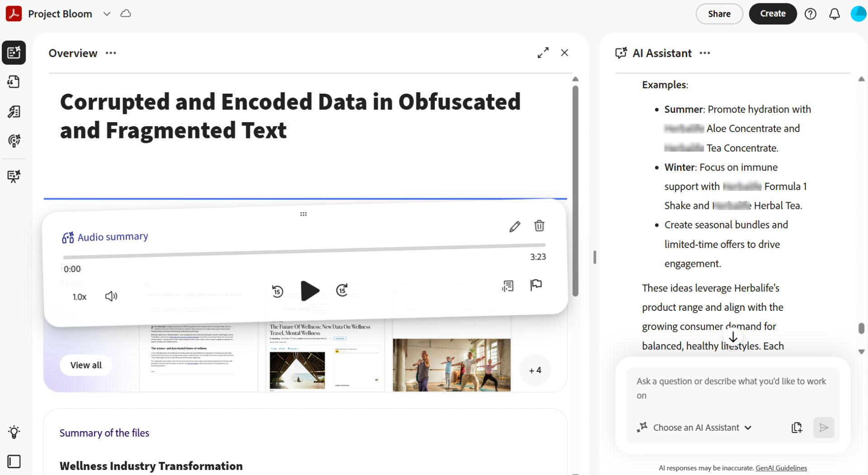The width and height of the screenshot is (868, 475).
Task: Collapse the sidebar using the bottom-left panel icon
Action: coord(14,461)
